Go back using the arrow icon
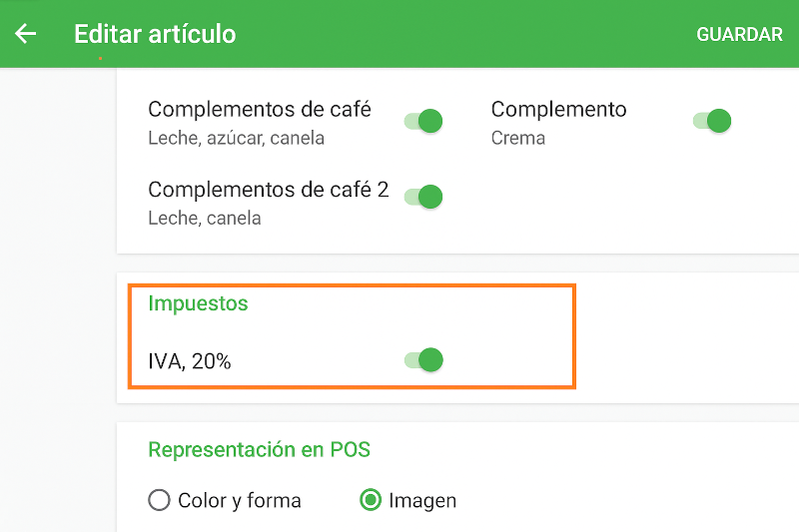The height and width of the screenshot is (532, 799). [x=26, y=34]
